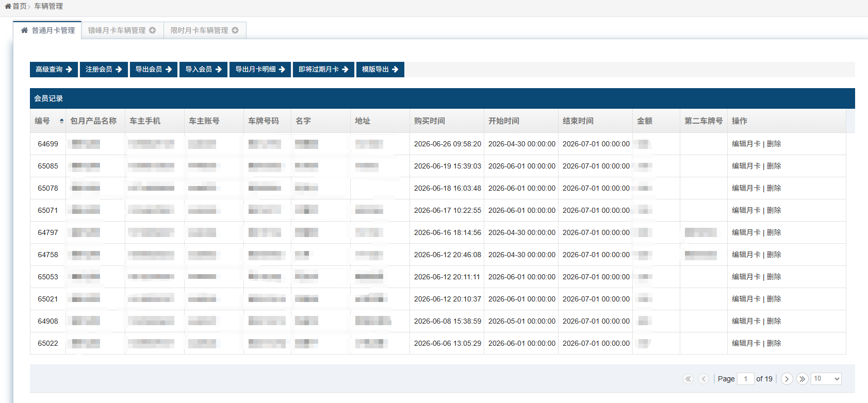Screen dimensions: 868x403
Task: Click the page number input field
Action: tap(746, 379)
